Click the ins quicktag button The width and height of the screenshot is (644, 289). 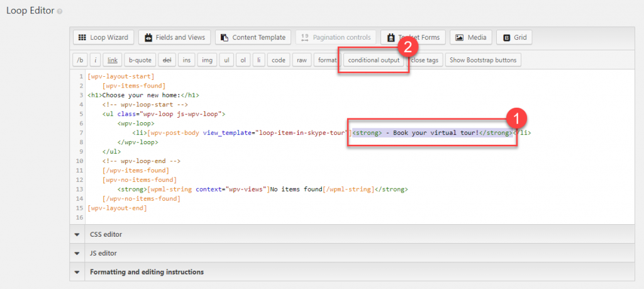point(186,60)
